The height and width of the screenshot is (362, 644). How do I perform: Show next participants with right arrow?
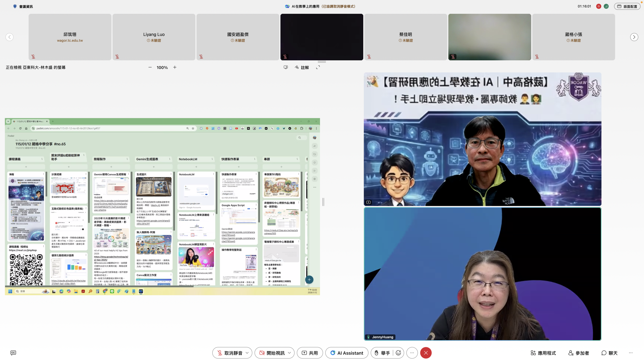coord(634,37)
